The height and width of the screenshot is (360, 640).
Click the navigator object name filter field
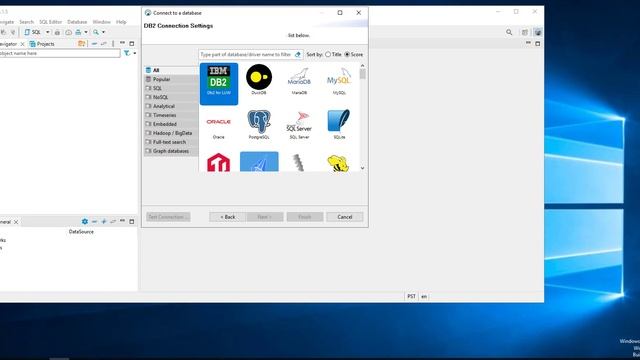click(x=60, y=53)
